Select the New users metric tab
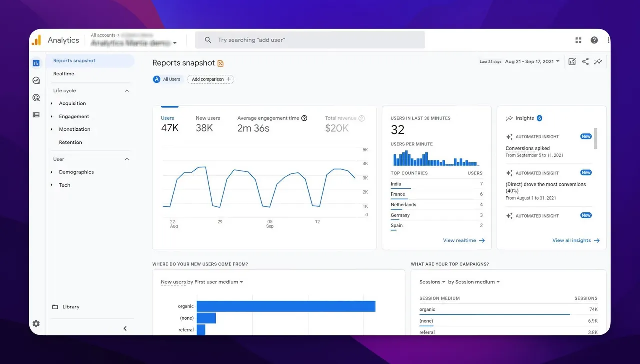The width and height of the screenshot is (640, 364). [208, 124]
